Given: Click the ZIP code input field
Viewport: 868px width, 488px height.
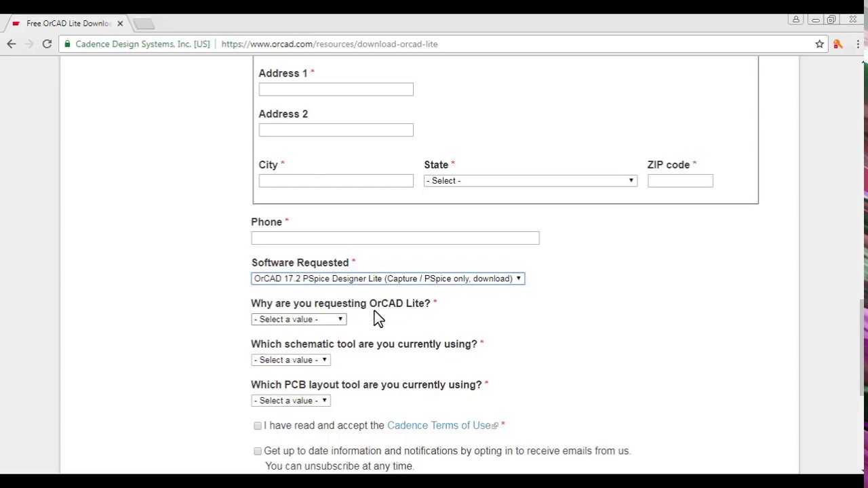Looking at the screenshot, I should click(680, 181).
